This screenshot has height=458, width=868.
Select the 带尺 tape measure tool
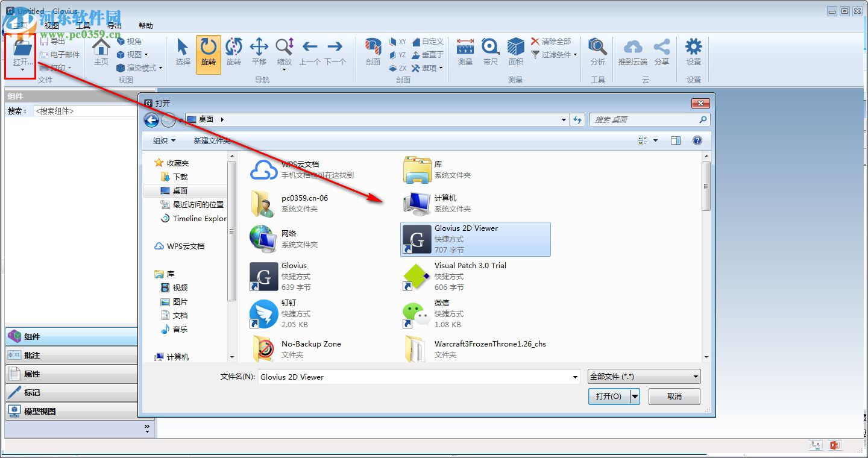[x=491, y=52]
